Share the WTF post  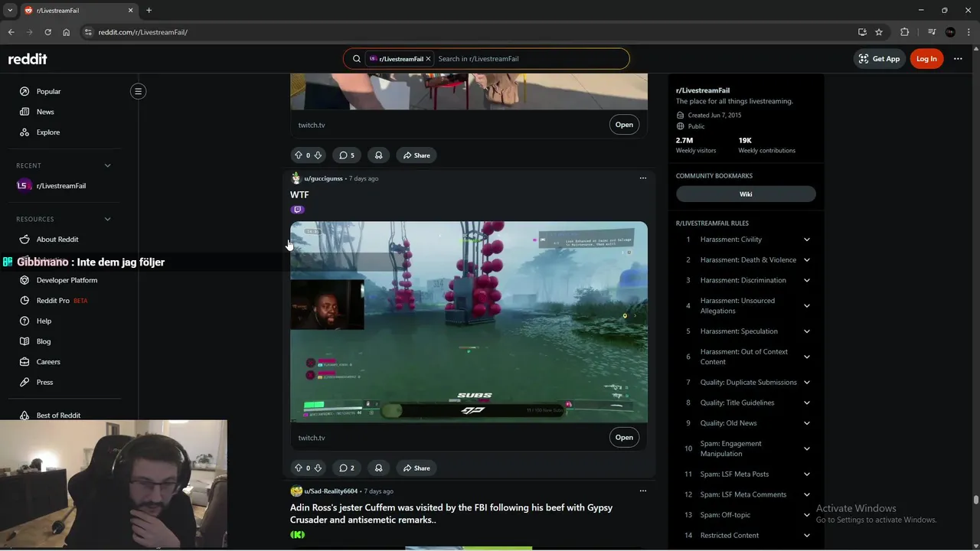coord(416,468)
